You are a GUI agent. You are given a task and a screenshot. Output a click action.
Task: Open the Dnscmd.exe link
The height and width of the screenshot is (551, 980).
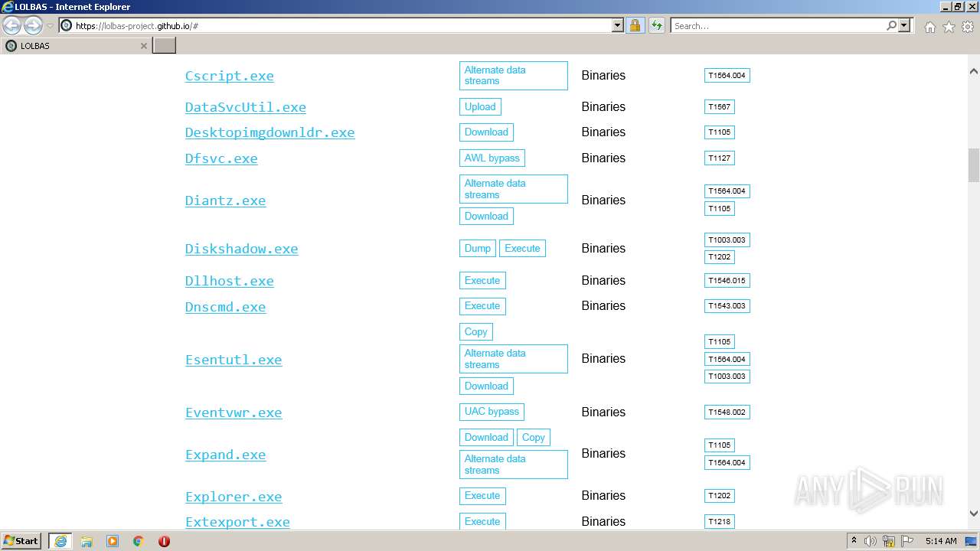[225, 307]
